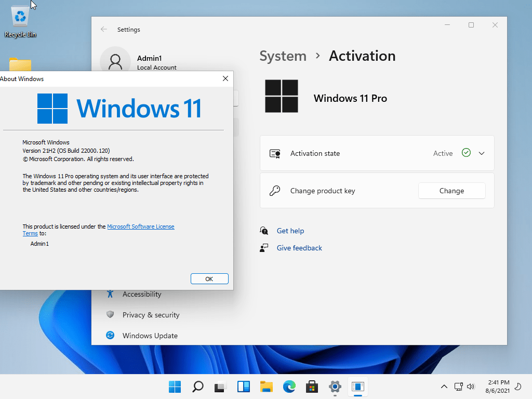The image size is (532, 399).
Task: Click the Start button on taskbar
Action: coord(175,387)
